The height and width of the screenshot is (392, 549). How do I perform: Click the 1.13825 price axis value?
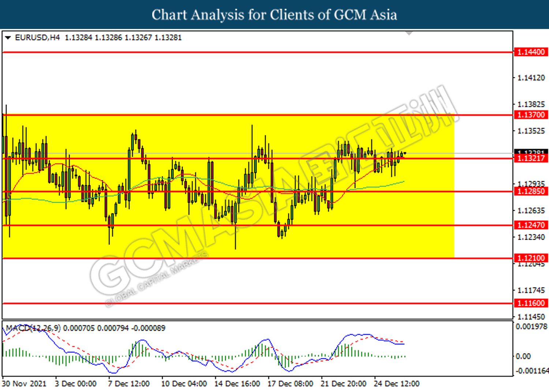coord(531,105)
